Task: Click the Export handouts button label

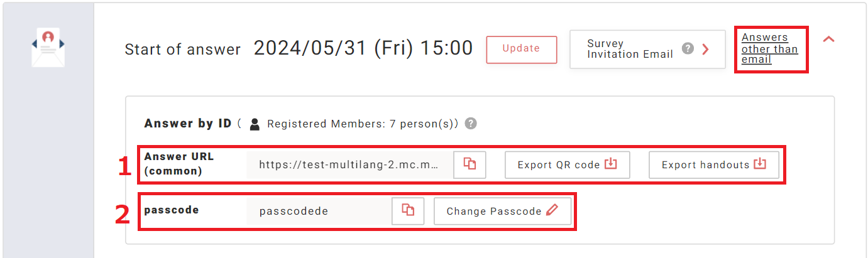Action: pyautogui.click(x=705, y=165)
